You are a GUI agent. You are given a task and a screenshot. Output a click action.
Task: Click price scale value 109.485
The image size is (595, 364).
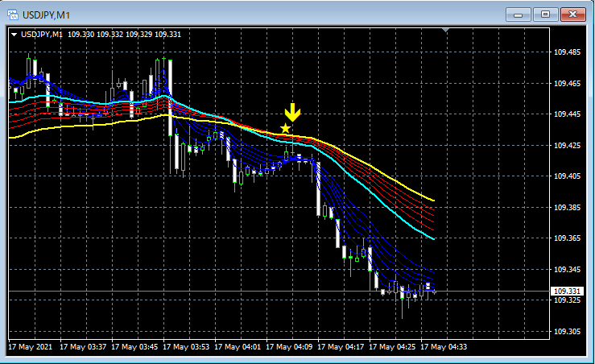click(567, 52)
